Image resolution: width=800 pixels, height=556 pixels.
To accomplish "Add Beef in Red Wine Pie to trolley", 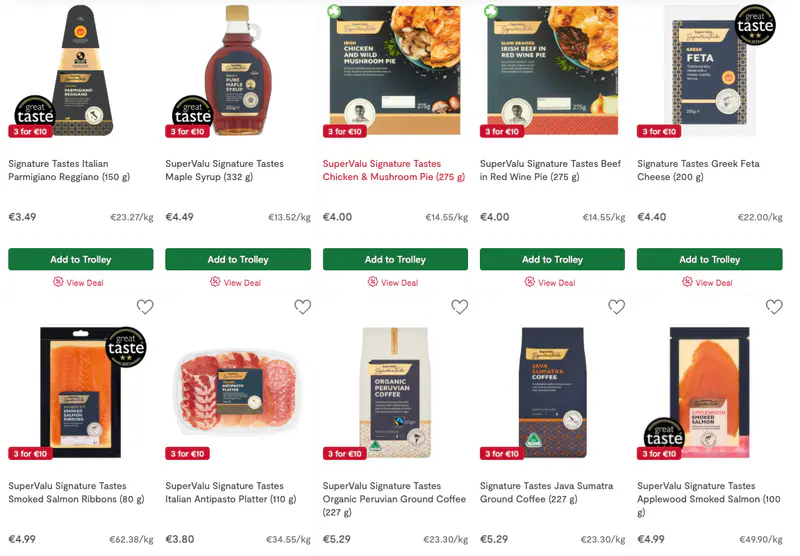I will [553, 259].
